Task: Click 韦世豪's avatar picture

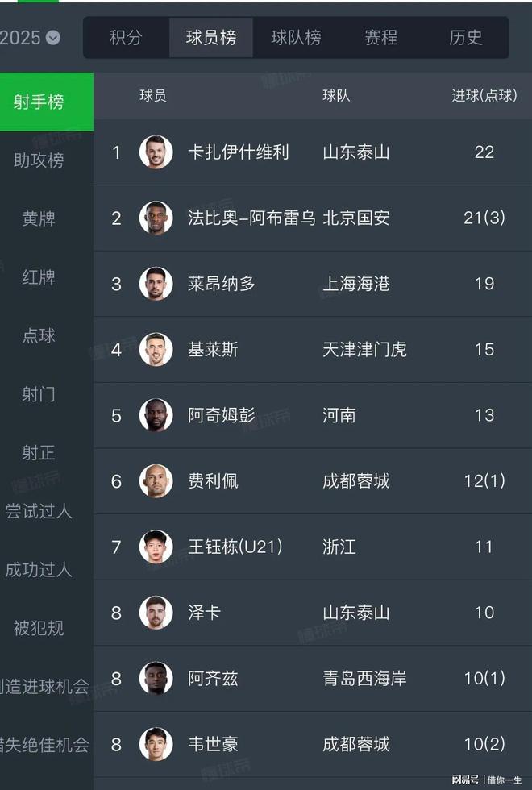Action: [156, 743]
